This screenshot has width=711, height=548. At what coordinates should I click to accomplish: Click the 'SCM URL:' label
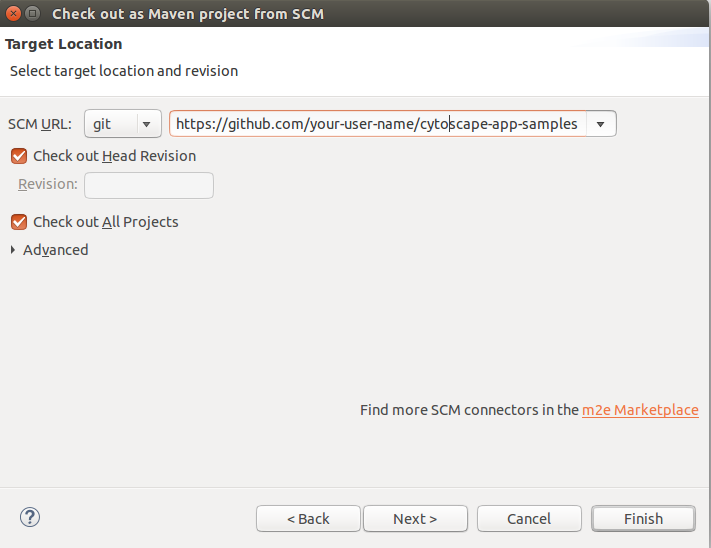click(40, 124)
